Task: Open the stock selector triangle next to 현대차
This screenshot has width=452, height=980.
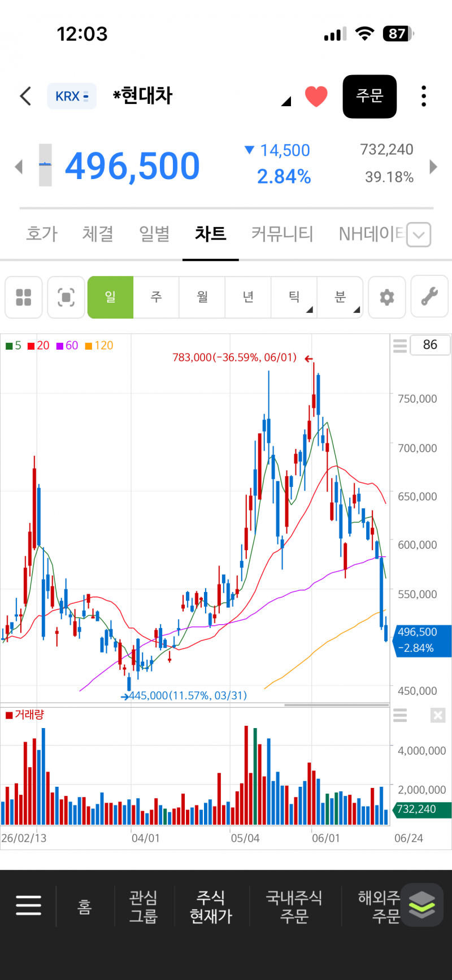Action: click(x=286, y=101)
